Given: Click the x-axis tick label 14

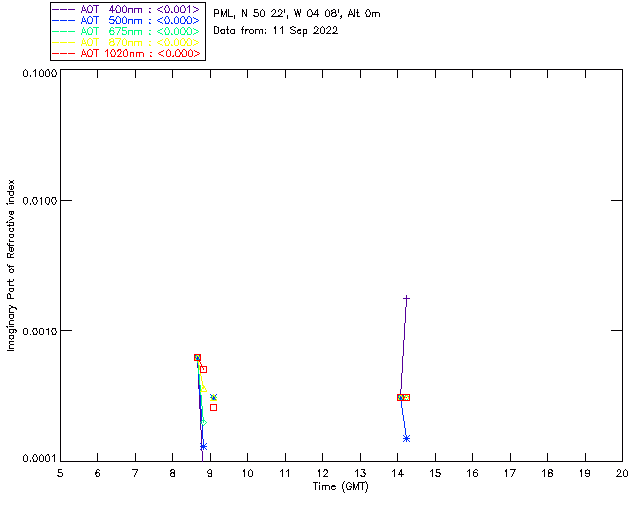Looking at the screenshot, I should 398,473.
